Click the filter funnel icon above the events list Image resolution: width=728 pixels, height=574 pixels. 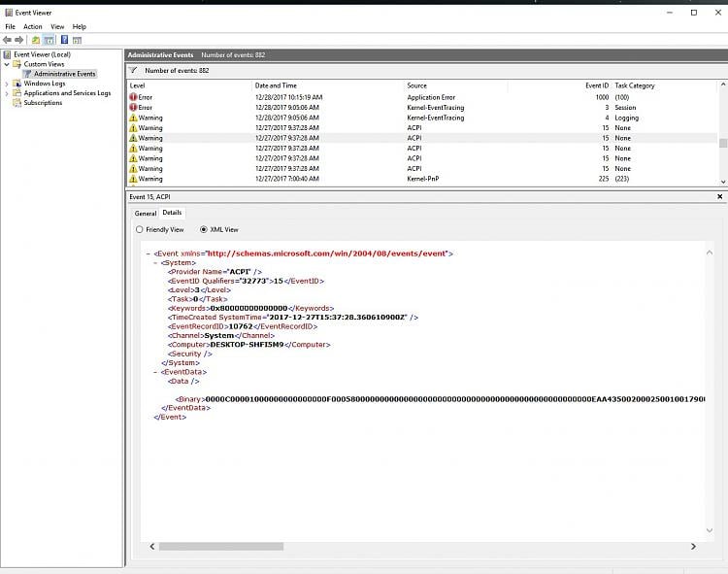coord(134,70)
